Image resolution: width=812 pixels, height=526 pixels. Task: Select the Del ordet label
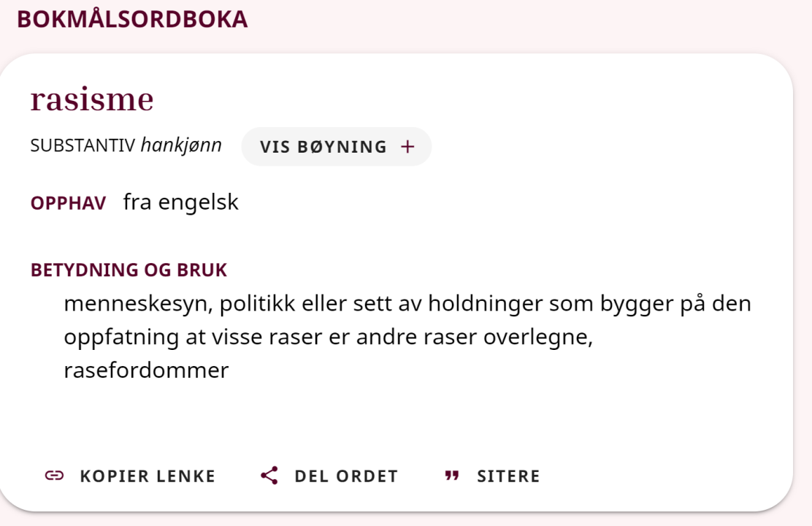pyautogui.click(x=346, y=476)
